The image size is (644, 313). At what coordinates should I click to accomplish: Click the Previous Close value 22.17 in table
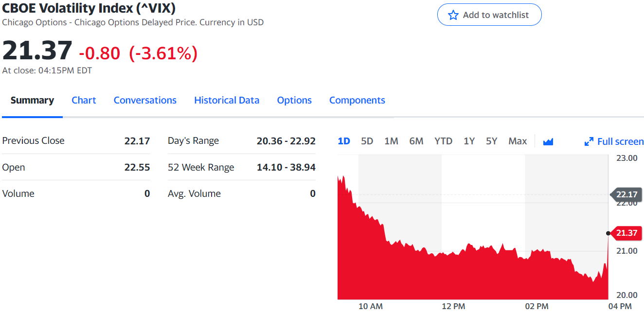(137, 141)
